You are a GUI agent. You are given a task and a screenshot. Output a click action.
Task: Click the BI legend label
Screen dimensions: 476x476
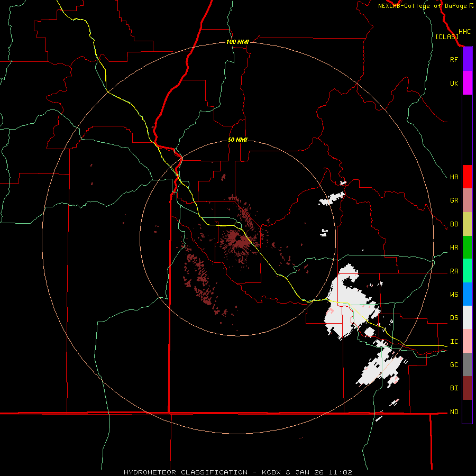point(454,388)
